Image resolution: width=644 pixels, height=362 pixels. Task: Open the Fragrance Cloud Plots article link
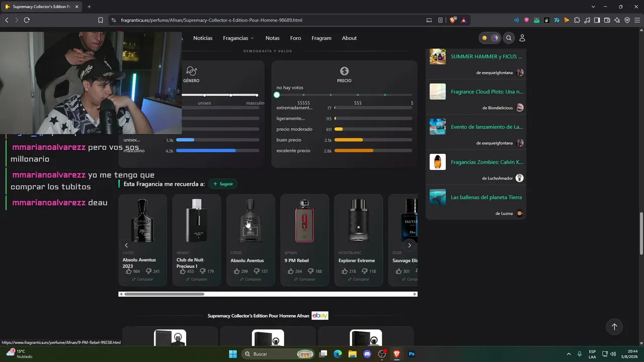pos(487,92)
